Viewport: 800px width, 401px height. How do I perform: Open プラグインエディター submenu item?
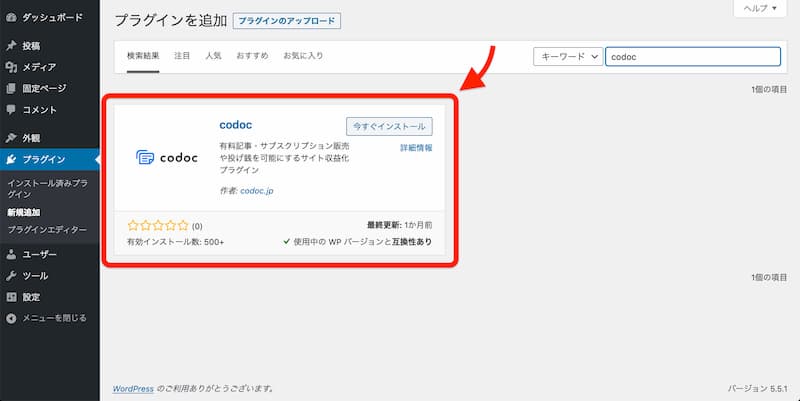click(47, 230)
